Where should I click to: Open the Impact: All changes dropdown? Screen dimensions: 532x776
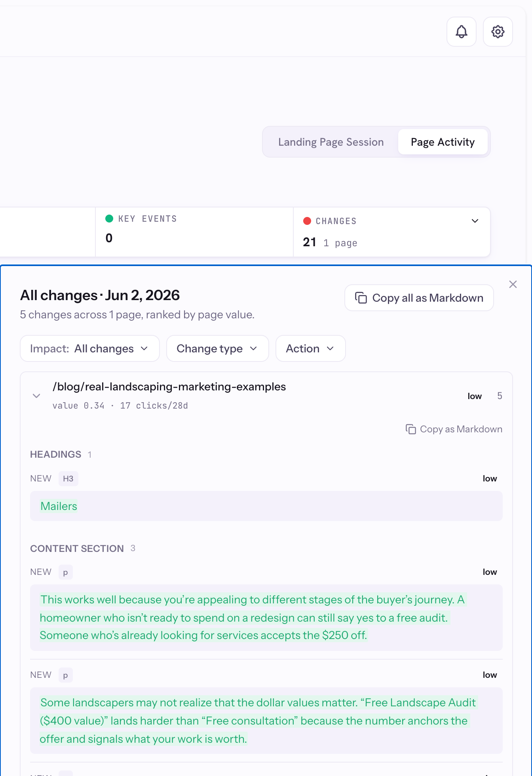(90, 348)
